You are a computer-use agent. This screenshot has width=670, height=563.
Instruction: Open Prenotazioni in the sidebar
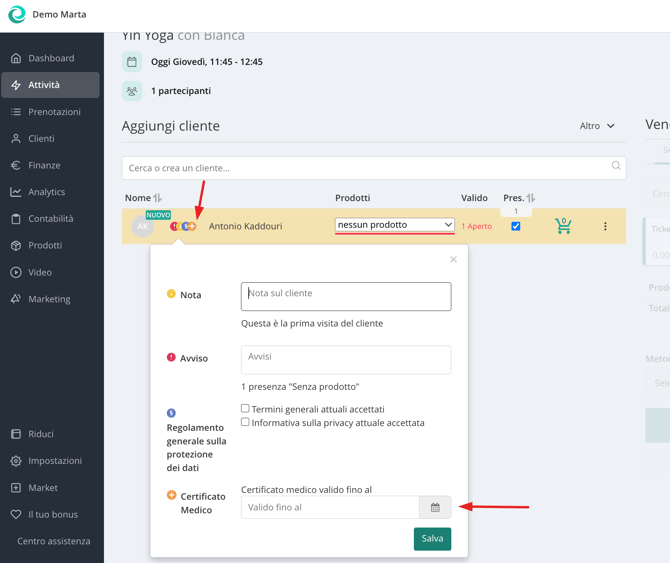[54, 112]
